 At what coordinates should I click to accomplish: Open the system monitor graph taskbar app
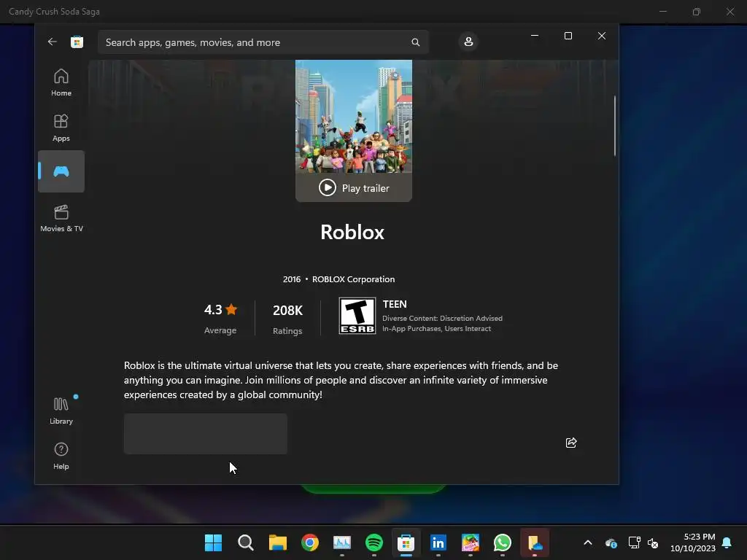pyautogui.click(x=342, y=542)
